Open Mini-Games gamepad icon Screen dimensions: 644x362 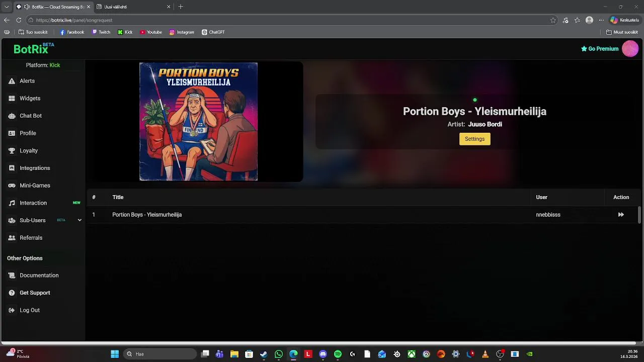point(12,186)
